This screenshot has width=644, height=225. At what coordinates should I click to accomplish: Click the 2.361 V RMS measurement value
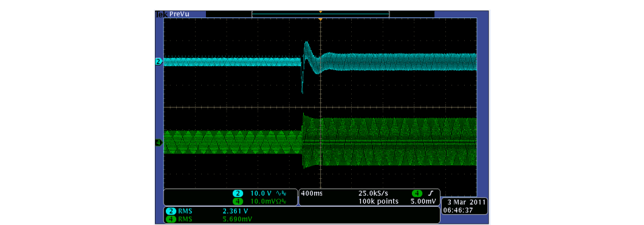tap(235, 212)
